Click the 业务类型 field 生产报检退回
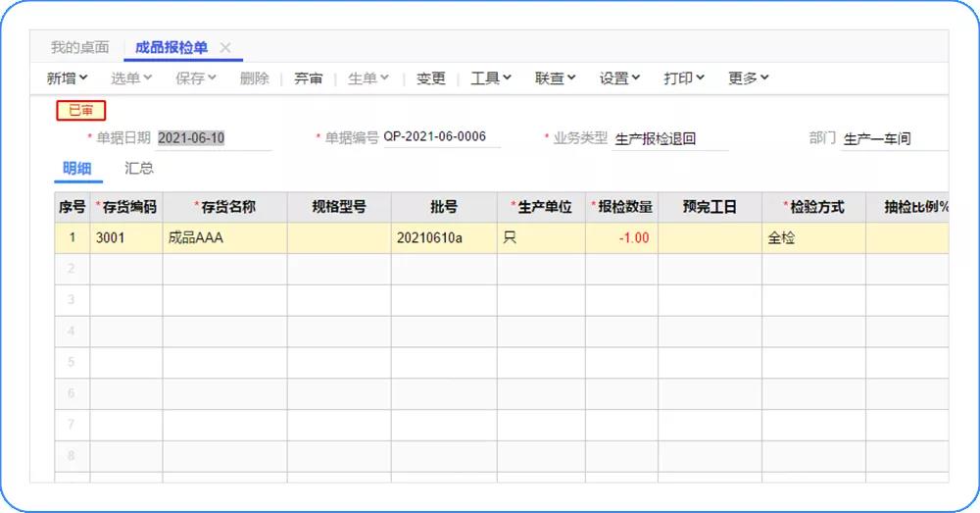Image resolution: width=980 pixels, height=513 pixels. click(670, 138)
